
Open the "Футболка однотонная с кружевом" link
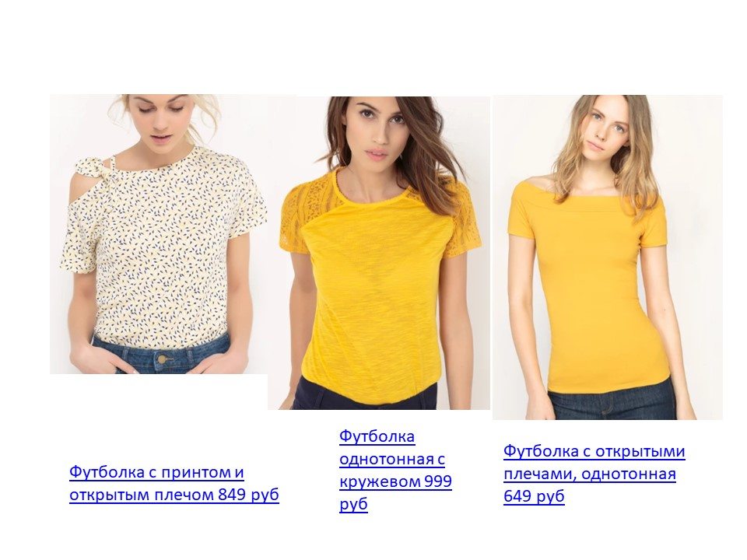coord(395,470)
